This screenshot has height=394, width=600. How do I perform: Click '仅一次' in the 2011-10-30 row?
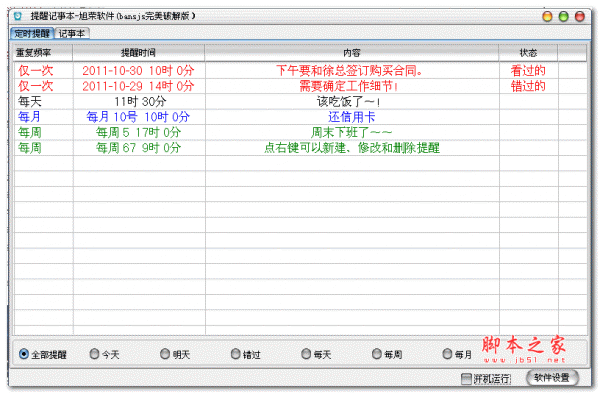[36, 71]
